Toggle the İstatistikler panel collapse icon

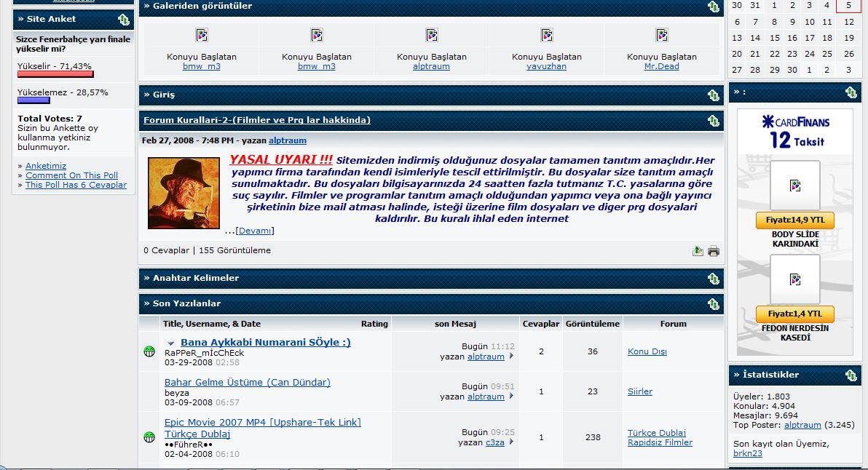[x=851, y=375]
